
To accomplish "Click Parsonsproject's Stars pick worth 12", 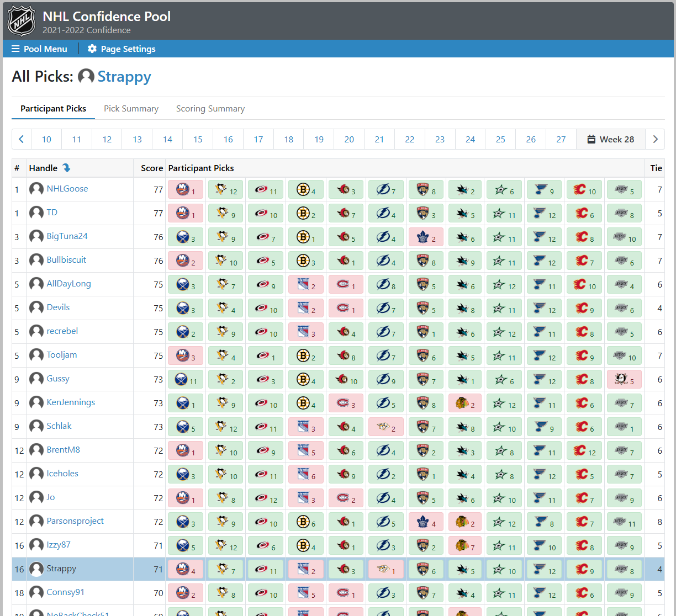I will point(504,522).
